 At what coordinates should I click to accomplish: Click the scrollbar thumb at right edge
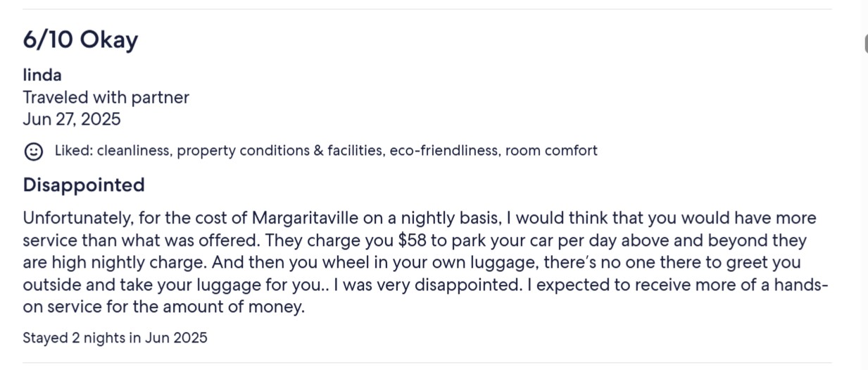point(866,43)
